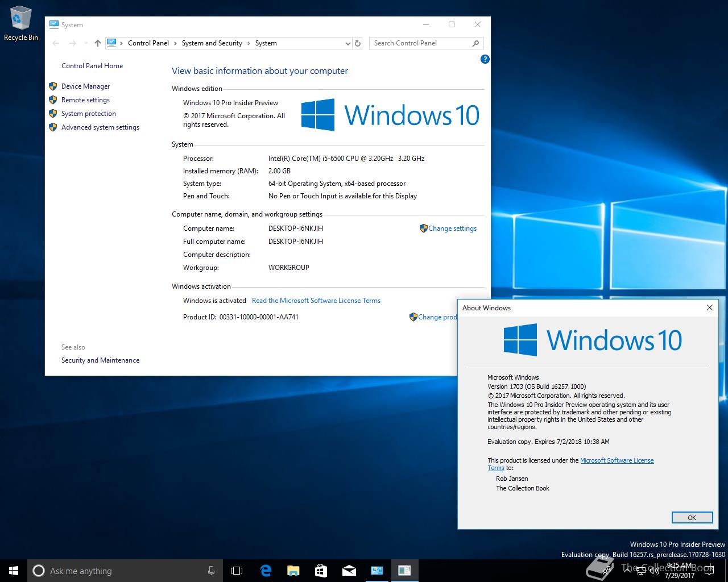
Task: Click the Search Control Panel field
Action: click(427, 43)
